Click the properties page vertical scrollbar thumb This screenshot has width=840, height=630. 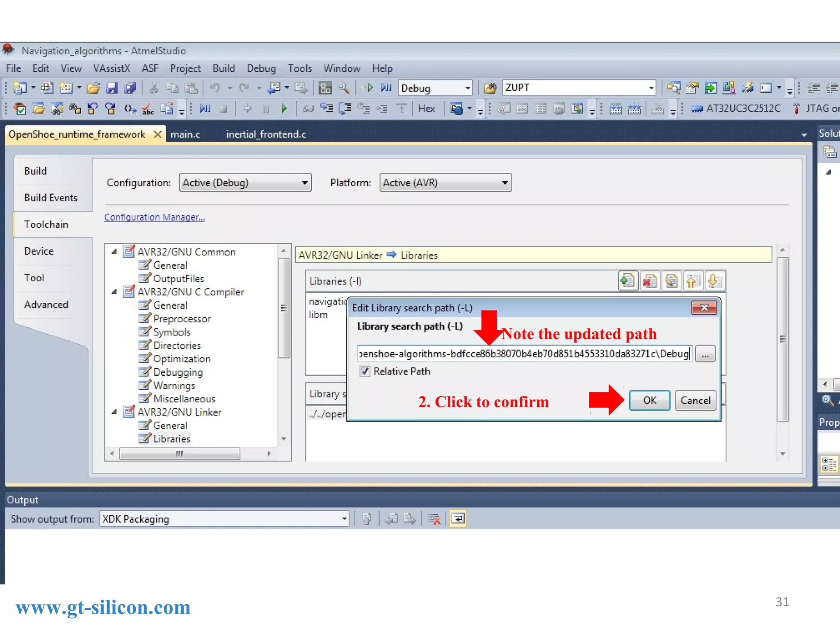pyautogui.click(x=782, y=339)
